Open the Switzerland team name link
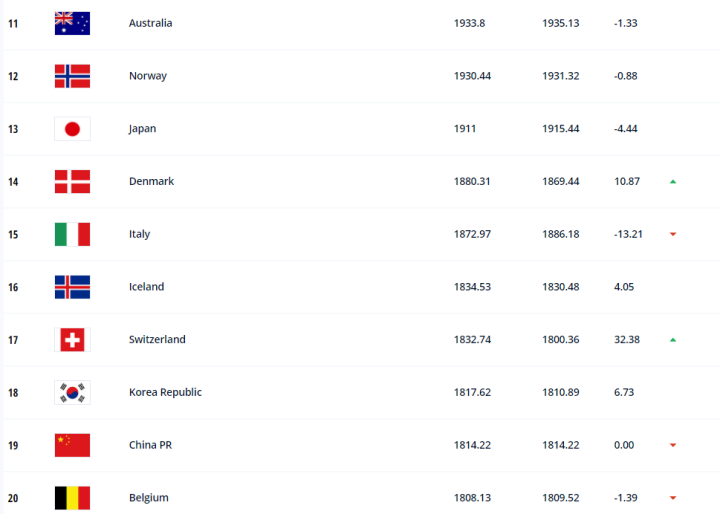The width and height of the screenshot is (720, 514). pos(157,340)
